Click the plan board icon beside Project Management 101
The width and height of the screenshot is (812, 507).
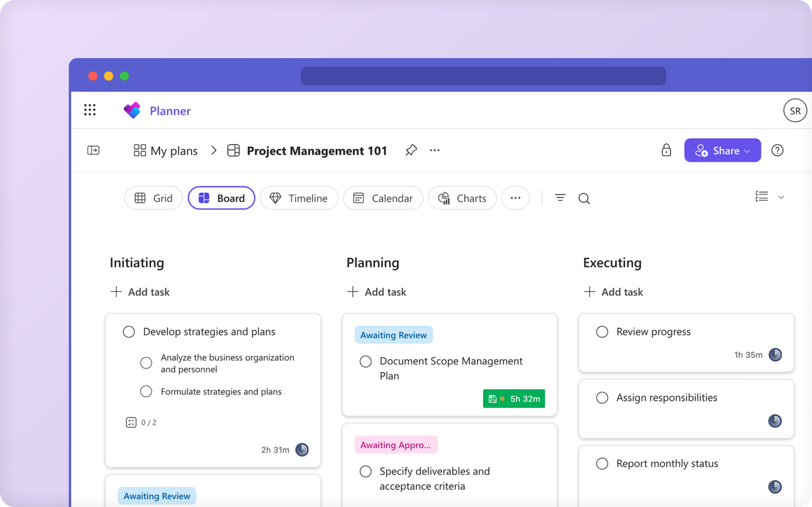(234, 150)
